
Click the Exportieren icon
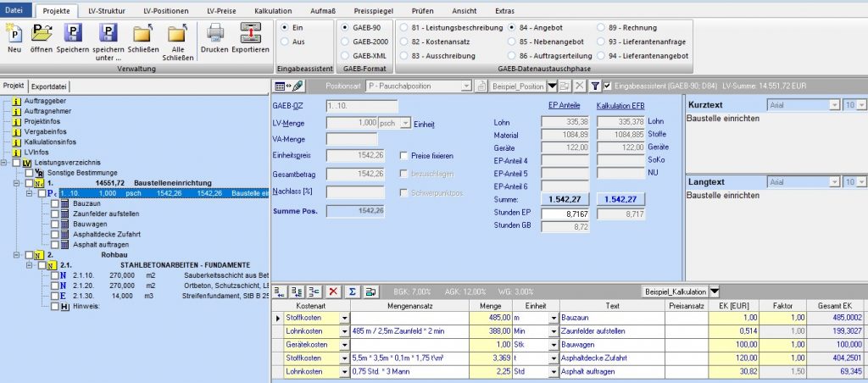coord(250,33)
